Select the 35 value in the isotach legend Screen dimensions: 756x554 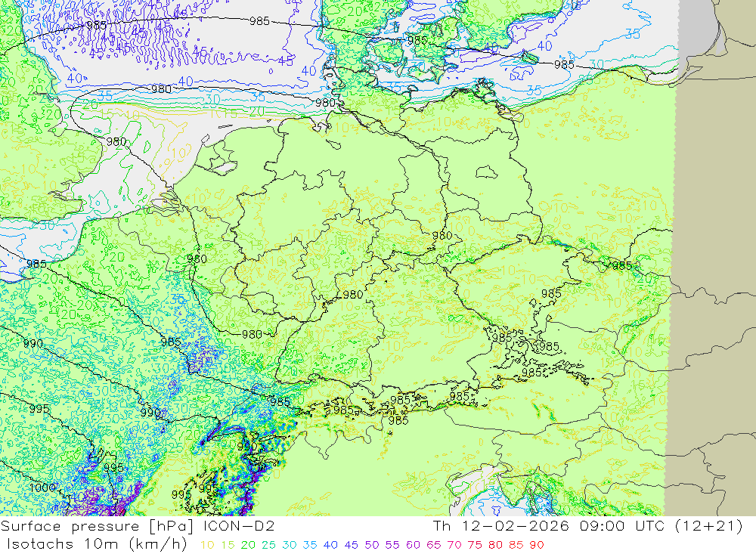[309, 546]
